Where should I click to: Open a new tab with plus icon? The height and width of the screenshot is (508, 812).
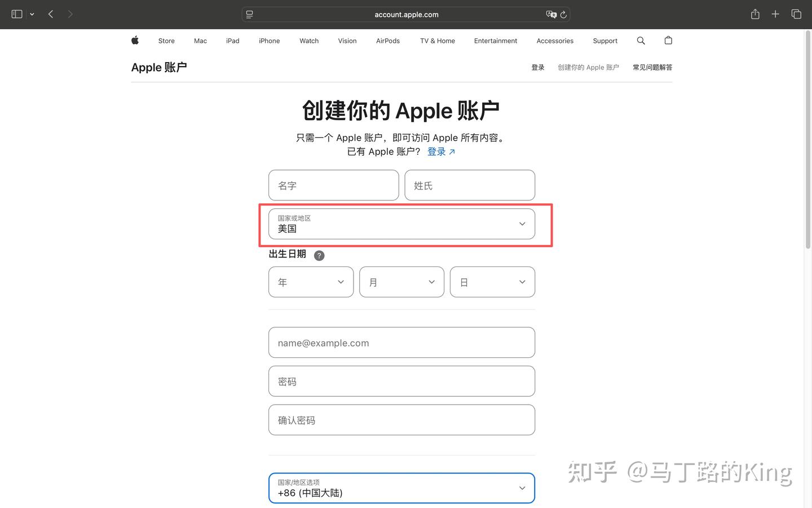point(775,14)
